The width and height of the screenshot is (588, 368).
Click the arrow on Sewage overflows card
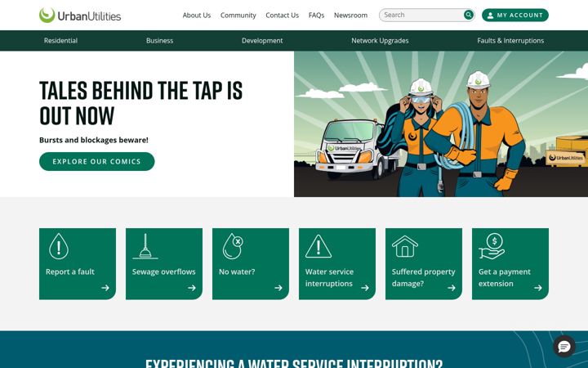click(192, 288)
